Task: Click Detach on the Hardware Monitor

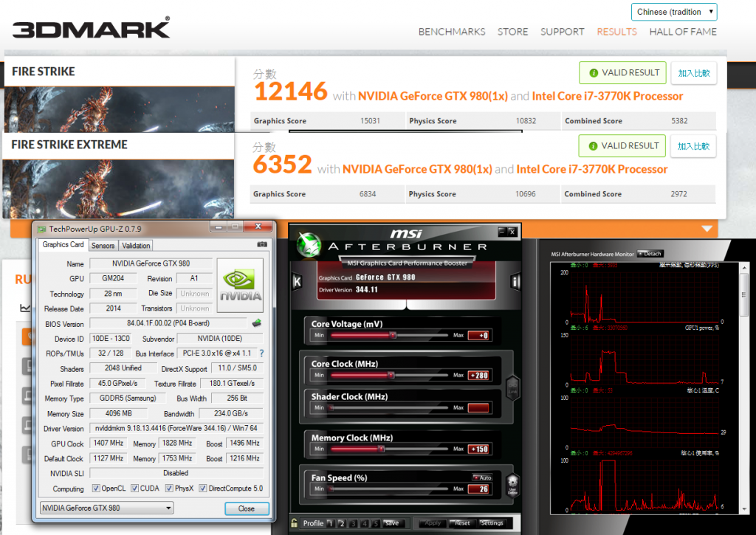Action: 650,254
